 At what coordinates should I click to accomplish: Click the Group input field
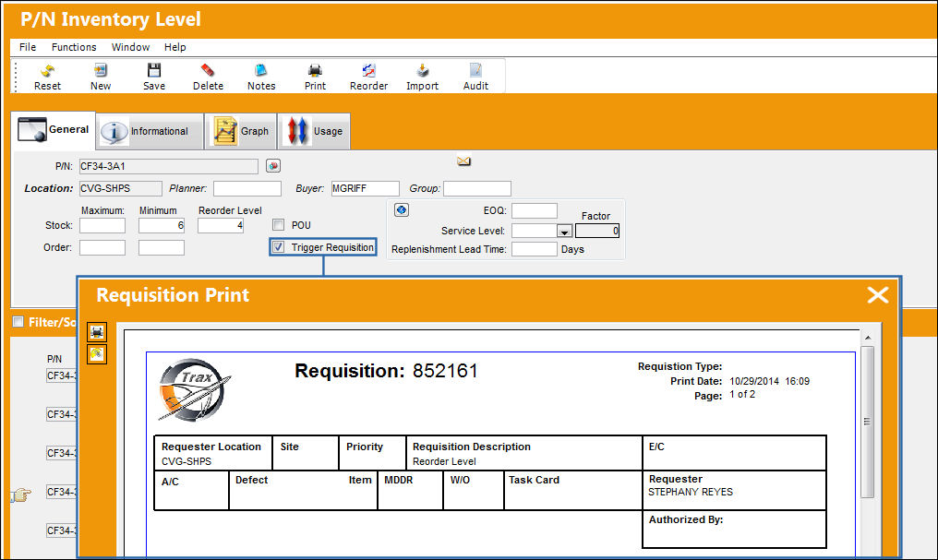click(477, 188)
